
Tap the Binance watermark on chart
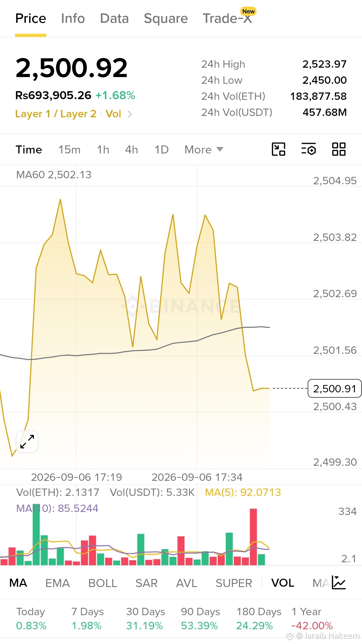point(181,306)
